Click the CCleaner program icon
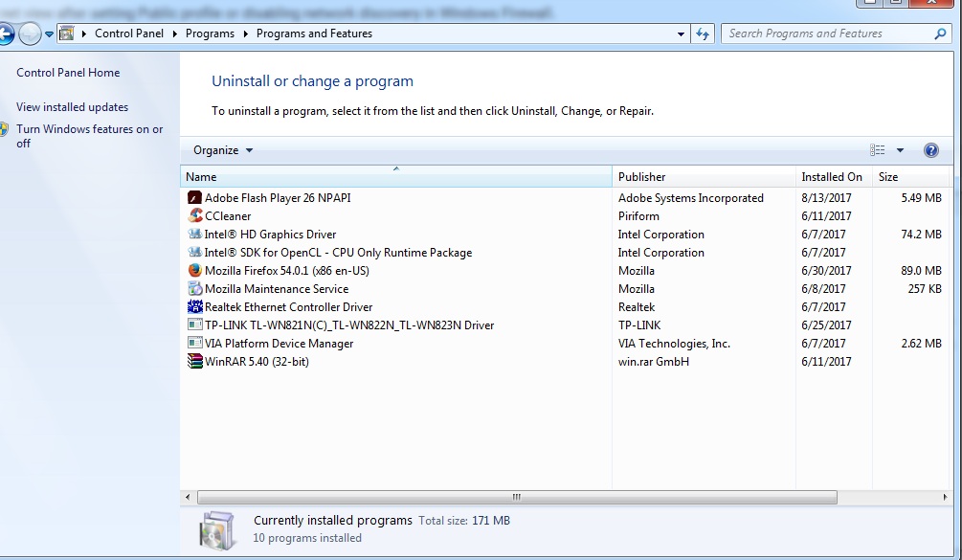Viewport: 962px width, 560px height. [194, 216]
